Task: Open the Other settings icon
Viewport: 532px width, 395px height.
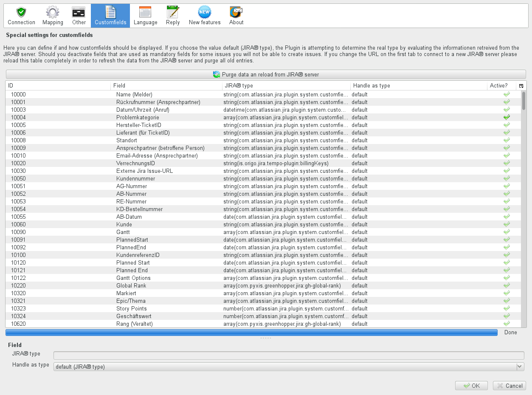Action: click(79, 12)
